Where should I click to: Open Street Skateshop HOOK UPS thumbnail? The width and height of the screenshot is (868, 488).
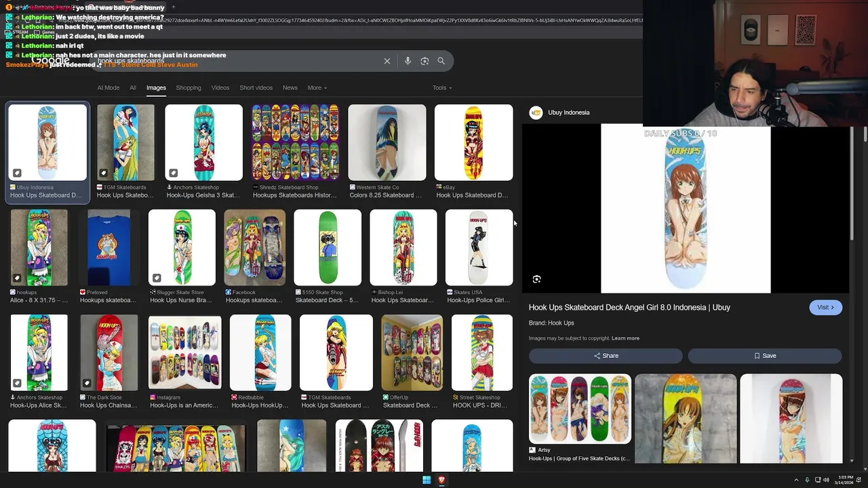[482, 352]
